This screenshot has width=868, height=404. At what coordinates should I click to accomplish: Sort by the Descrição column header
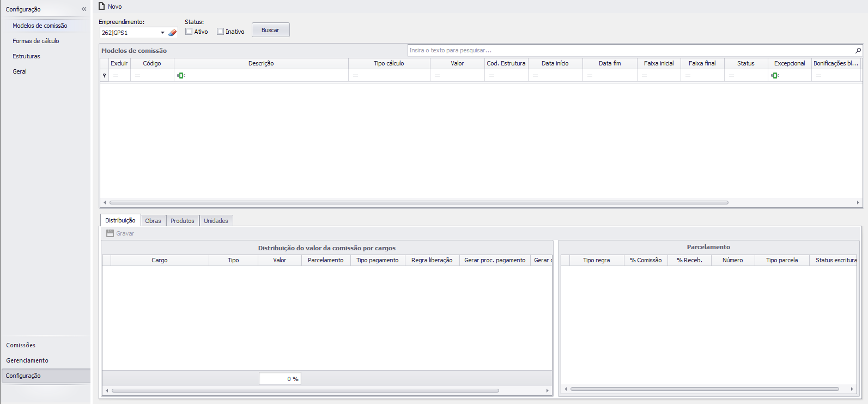pos(261,63)
